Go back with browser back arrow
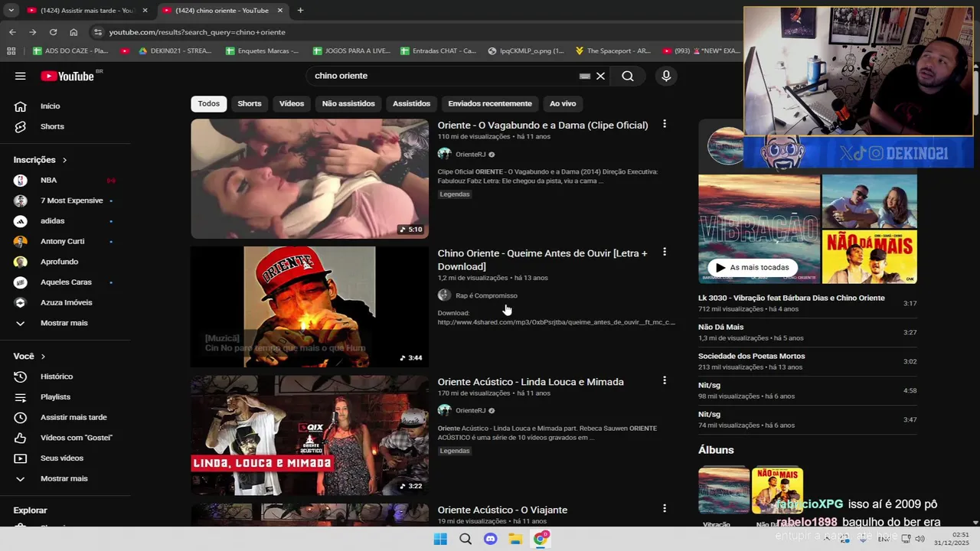Screen dimensions: 980x551 [12, 32]
